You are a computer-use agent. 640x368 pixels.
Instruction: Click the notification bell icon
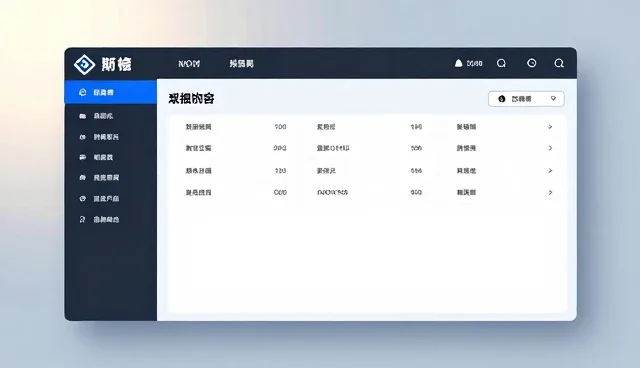(x=459, y=63)
